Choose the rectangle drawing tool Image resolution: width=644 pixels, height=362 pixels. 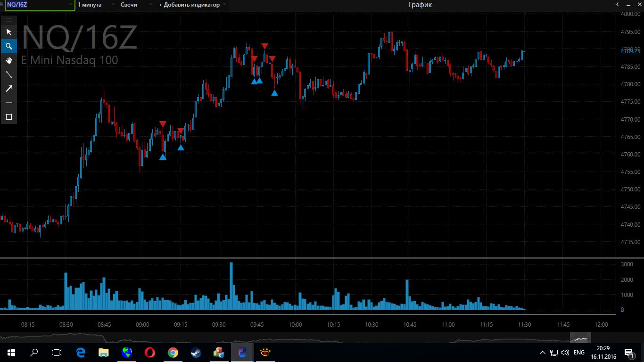point(8,117)
